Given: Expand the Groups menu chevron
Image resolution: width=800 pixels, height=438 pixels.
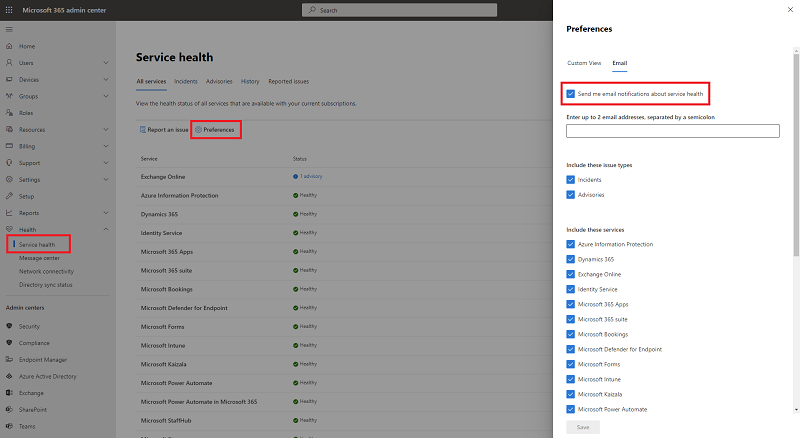Looking at the screenshot, I should pyautogui.click(x=106, y=96).
